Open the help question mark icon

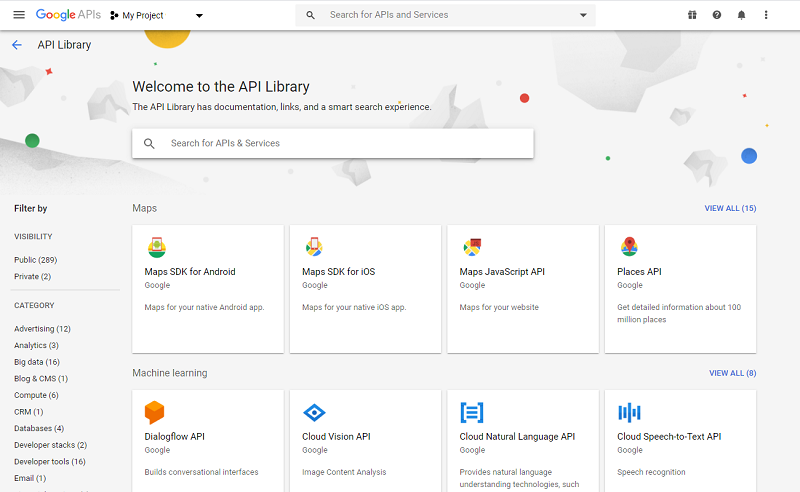point(717,15)
